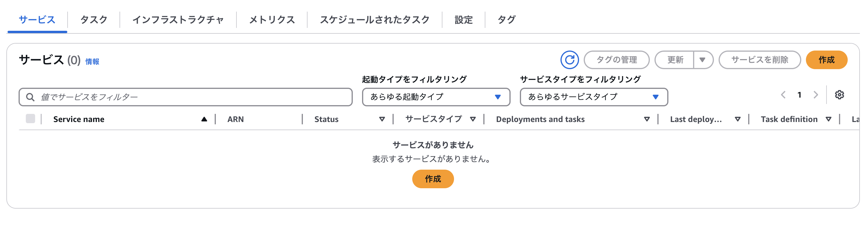Click サービスタイプ column sort arrow
This screenshot has height=226, width=868.
click(473, 119)
